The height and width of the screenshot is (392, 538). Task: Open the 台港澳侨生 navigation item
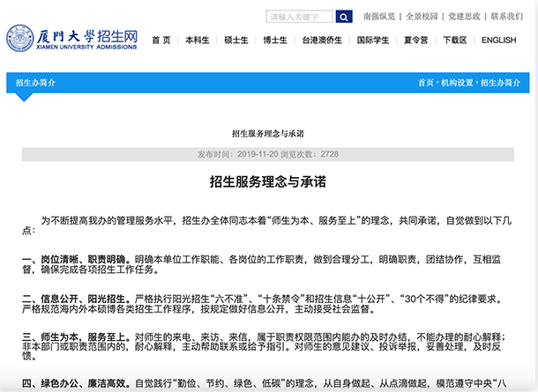[x=322, y=41]
